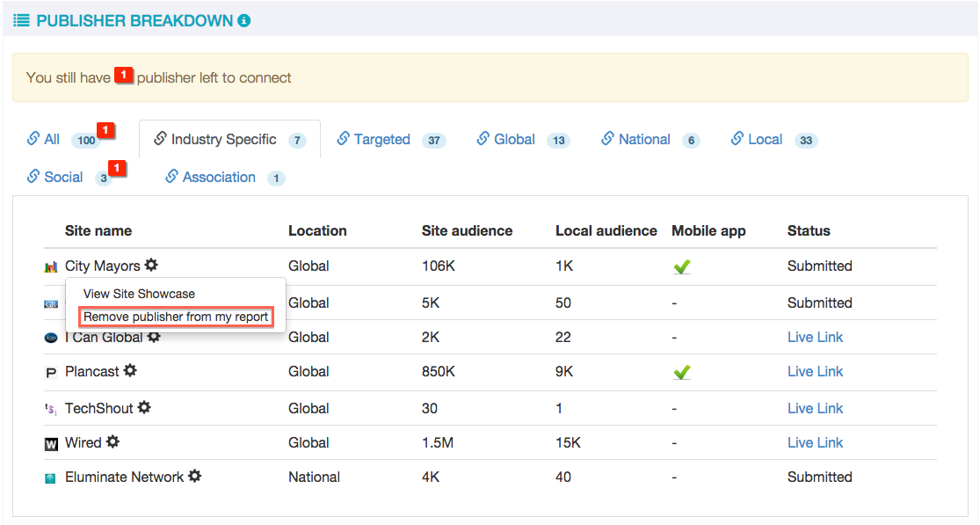The height and width of the screenshot is (525, 980).
Task: Click the I Can Global site logo
Action: (x=51, y=338)
